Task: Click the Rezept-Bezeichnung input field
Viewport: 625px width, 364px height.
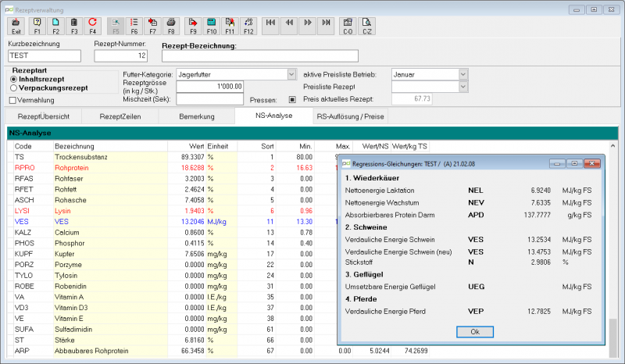Action: point(260,55)
